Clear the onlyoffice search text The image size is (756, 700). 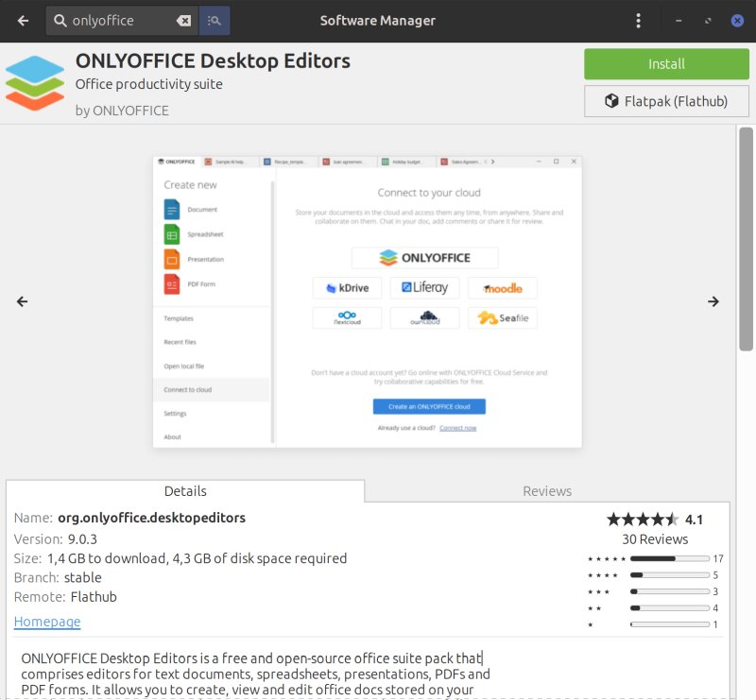183,21
